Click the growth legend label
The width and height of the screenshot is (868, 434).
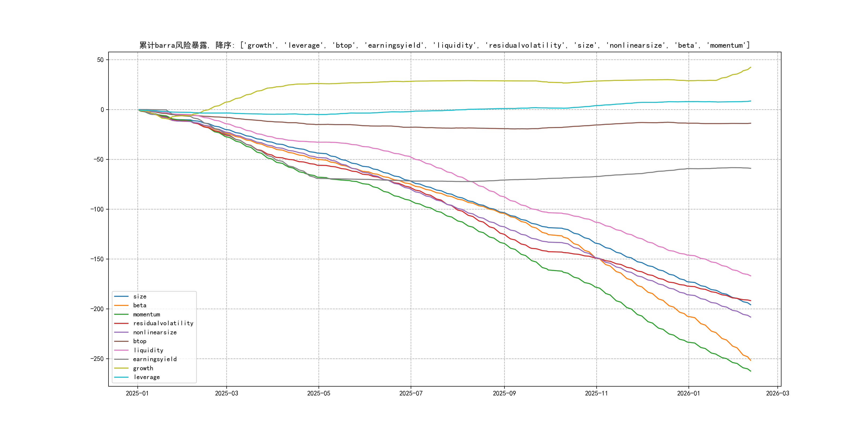[143, 368]
